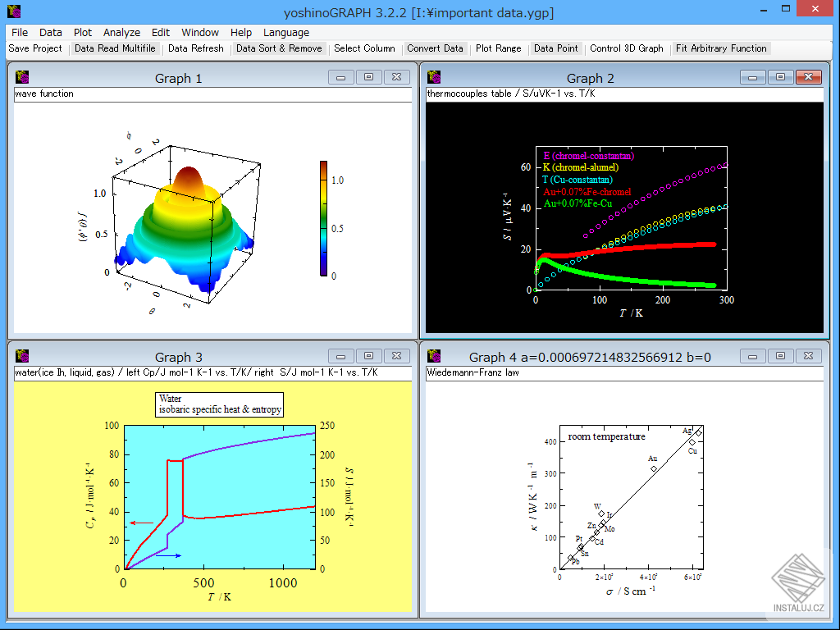Click the Graph 2 window icon

434,77
